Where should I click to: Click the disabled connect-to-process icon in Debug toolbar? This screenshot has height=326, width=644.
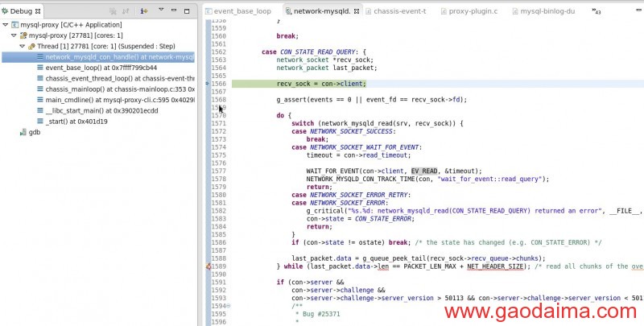point(126,11)
